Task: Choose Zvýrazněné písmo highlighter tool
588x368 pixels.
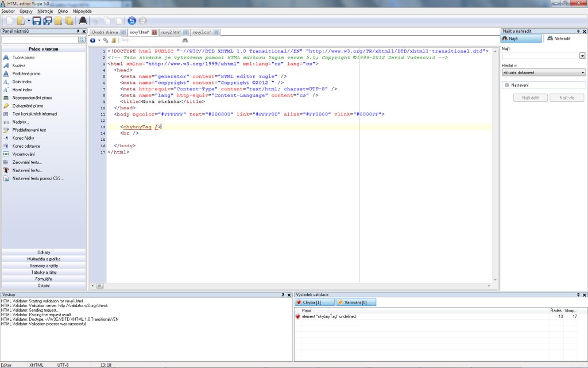Action: pos(28,106)
